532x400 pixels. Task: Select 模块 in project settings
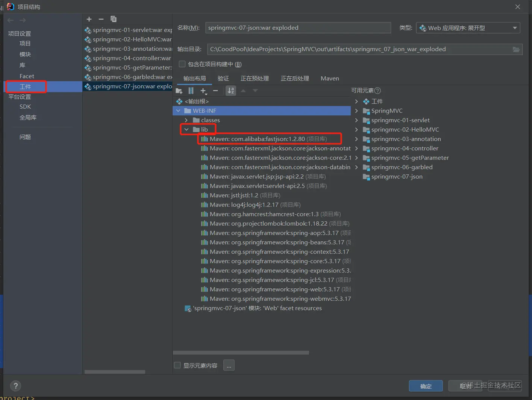point(25,55)
